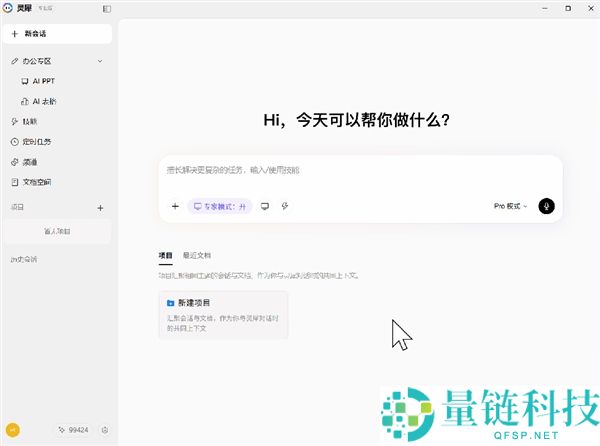Click the 历史会话 history label
This screenshot has width=600, height=446.
pyautogui.click(x=24, y=259)
